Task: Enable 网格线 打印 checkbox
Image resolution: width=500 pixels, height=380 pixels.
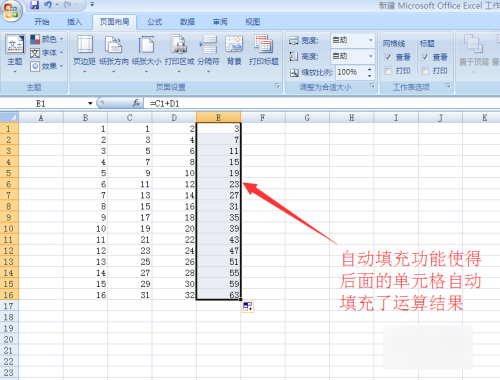Action: (x=388, y=71)
